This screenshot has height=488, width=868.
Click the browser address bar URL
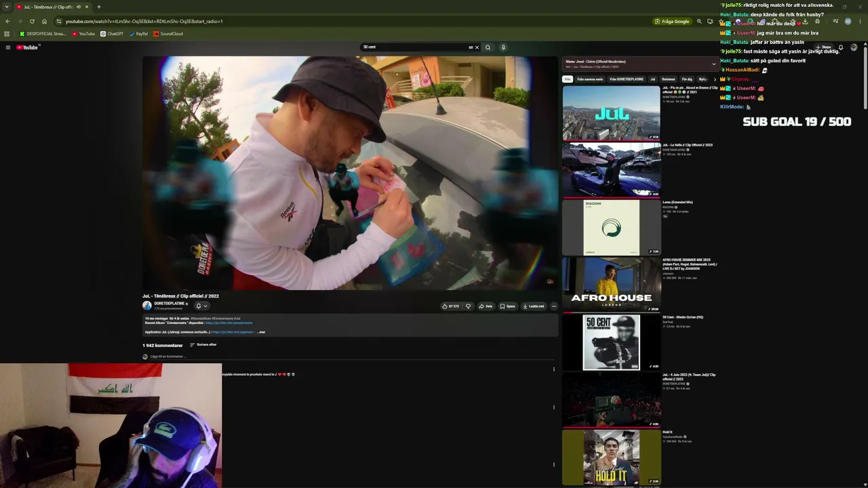144,21
